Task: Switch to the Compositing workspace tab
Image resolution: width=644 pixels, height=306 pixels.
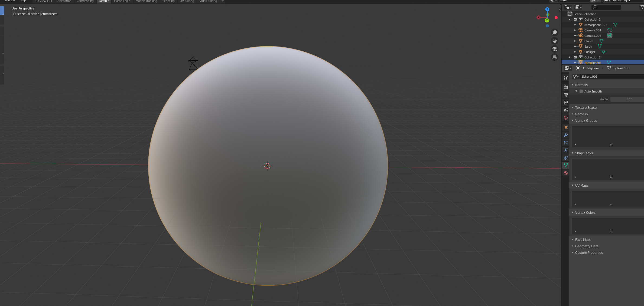Action: [x=85, y=1]
